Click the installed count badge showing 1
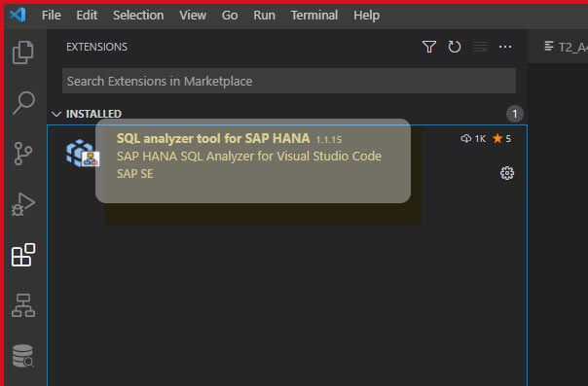 click(x=514, y=114)
